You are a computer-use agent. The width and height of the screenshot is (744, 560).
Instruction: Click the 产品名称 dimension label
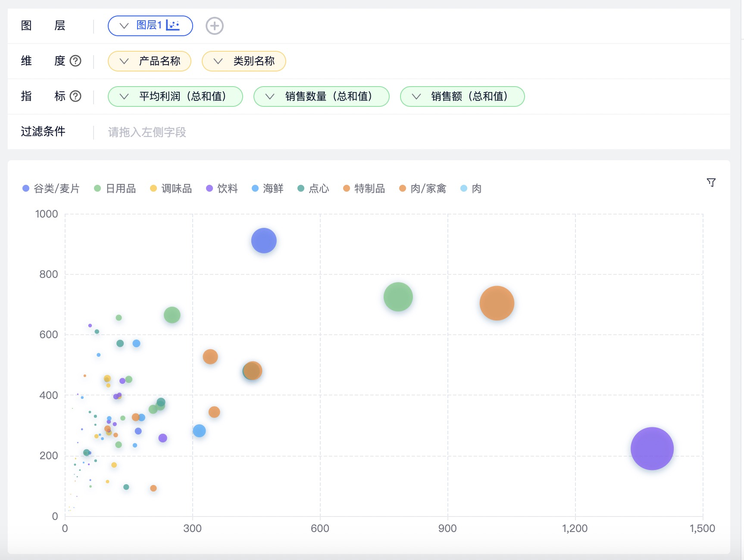click(159, 61)
